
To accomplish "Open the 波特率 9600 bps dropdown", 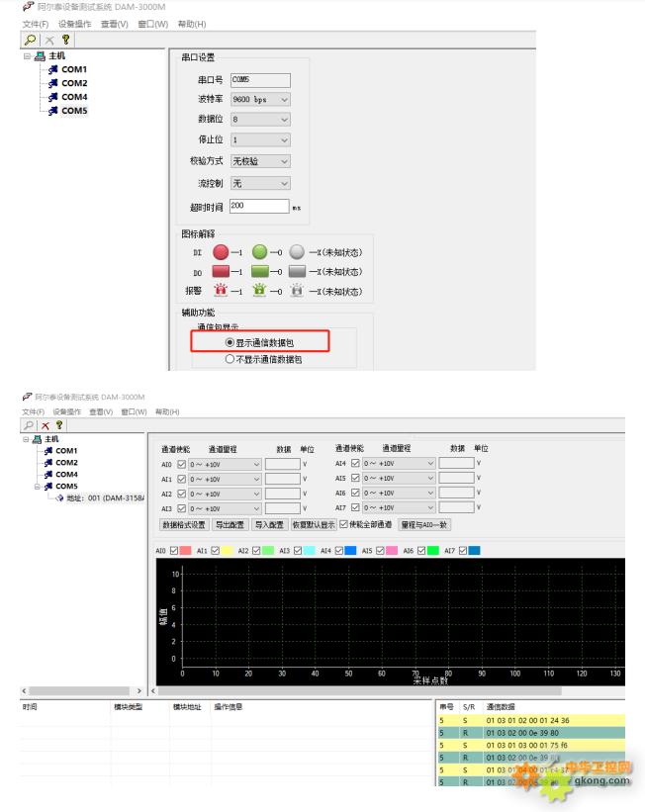I will pyautogui.click(x=260, y=100).
